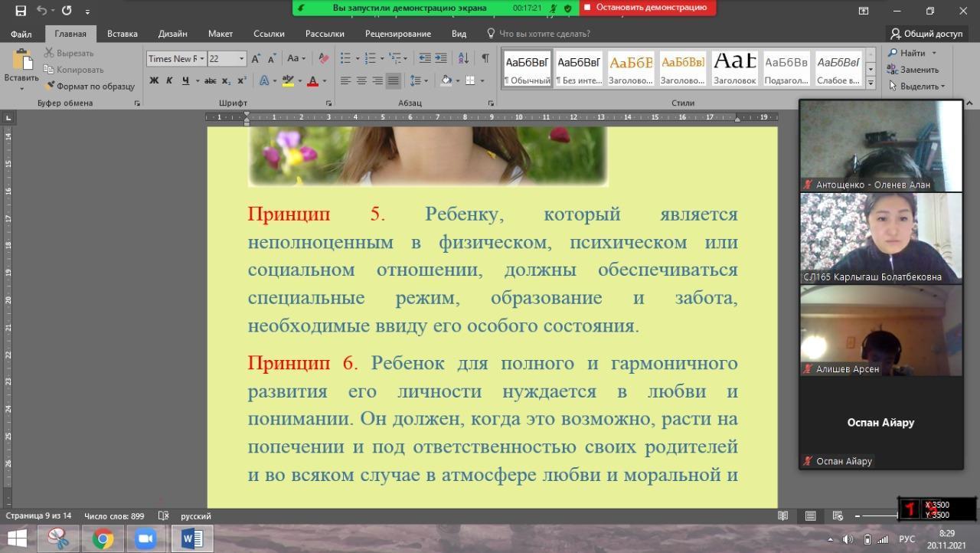Apply the yellow text highlight color
The image size is (980, 553).
(x=287, y=80)
